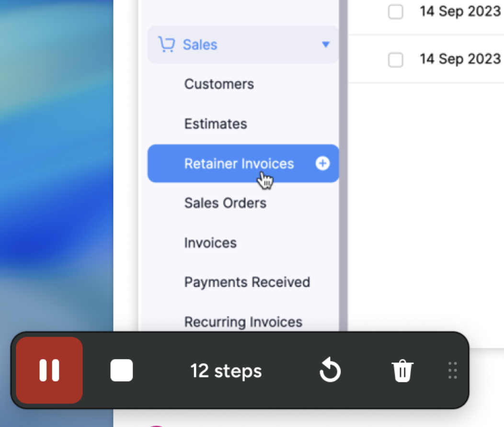Pause the step recording
The image size is (504, 427).
[x=49, y=370]
